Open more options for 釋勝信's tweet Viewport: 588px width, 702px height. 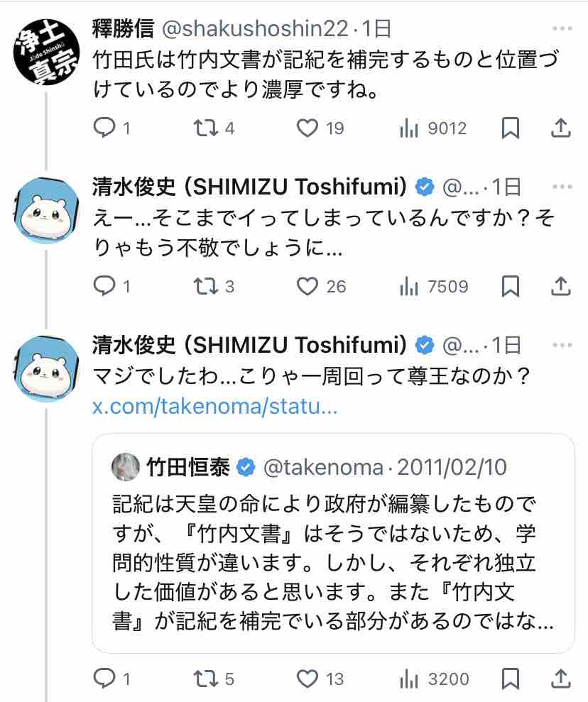pos(561,29)
